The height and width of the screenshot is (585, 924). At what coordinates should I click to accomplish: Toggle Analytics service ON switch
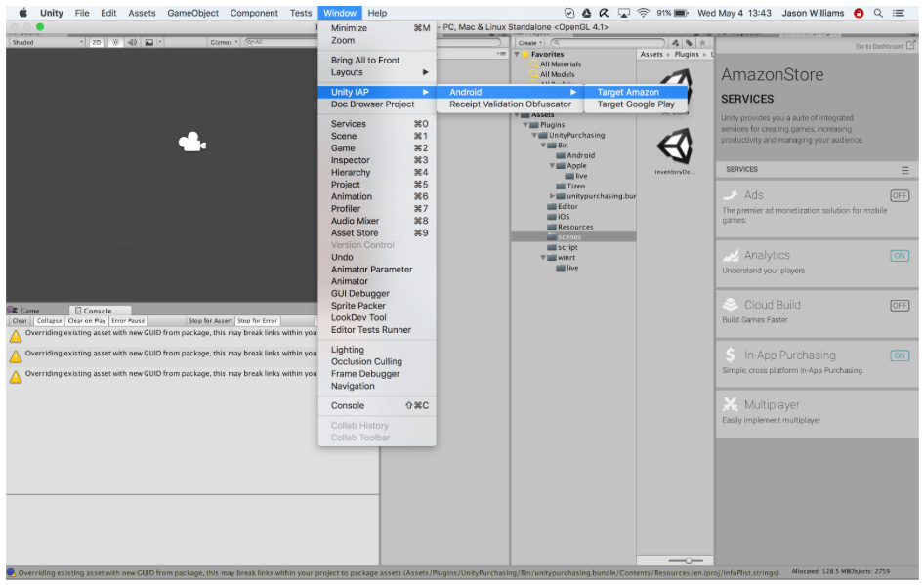900,256
